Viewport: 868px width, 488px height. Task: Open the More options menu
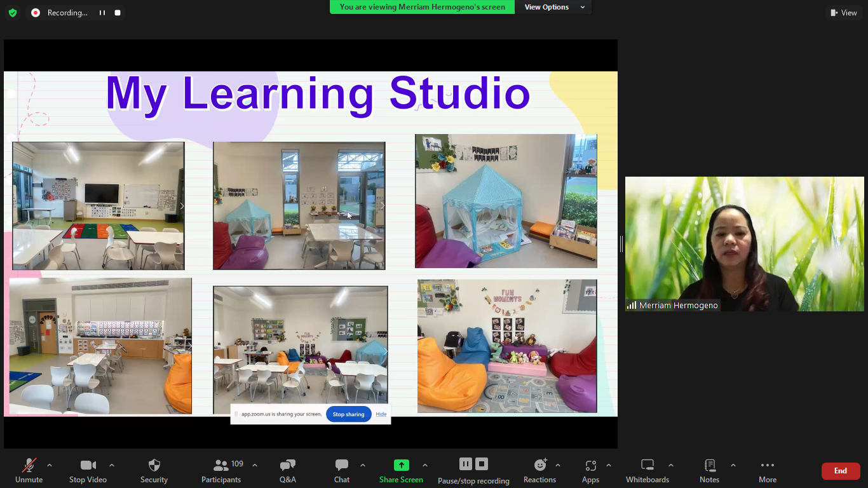pos(767,470)
